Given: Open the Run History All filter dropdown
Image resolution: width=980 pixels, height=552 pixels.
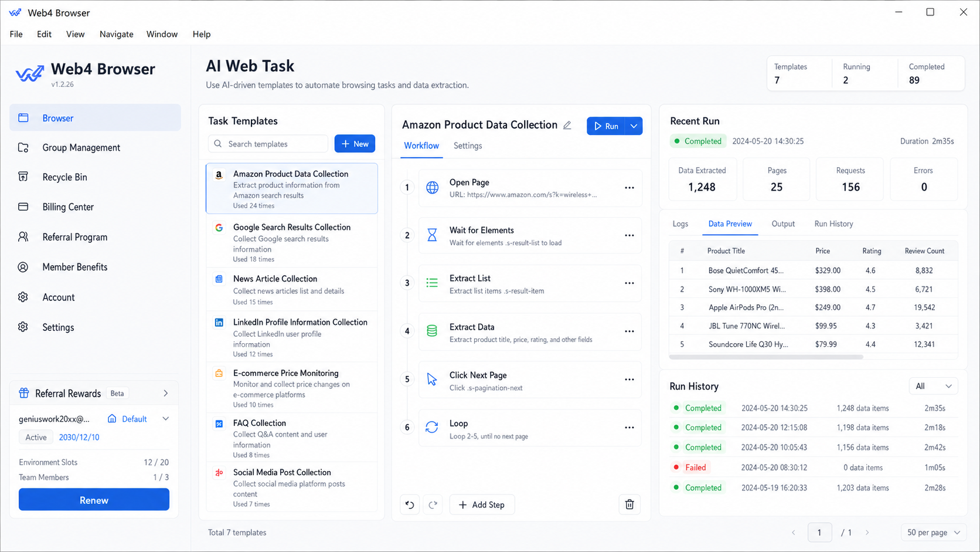Looking at the screenshot, I should (x=934, y=386).
